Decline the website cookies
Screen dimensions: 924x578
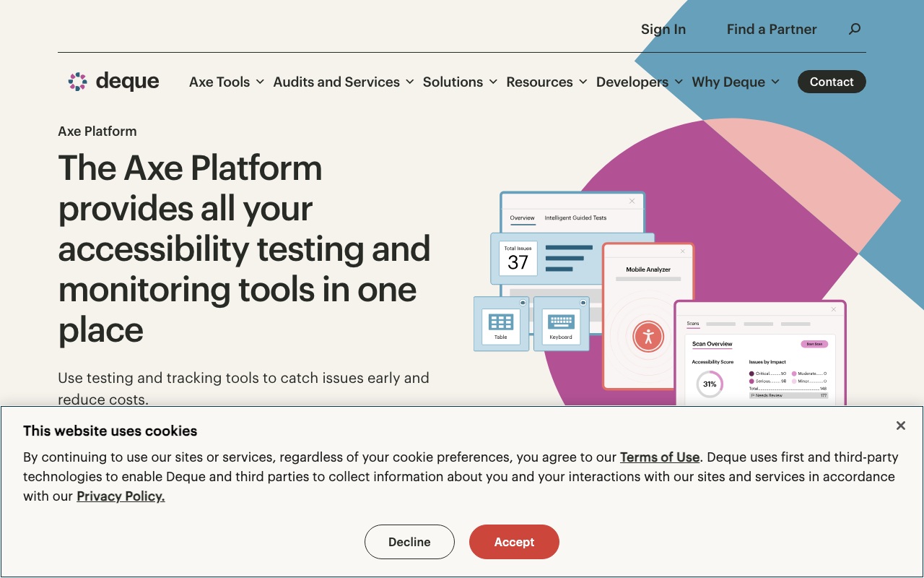click(409, 542)
